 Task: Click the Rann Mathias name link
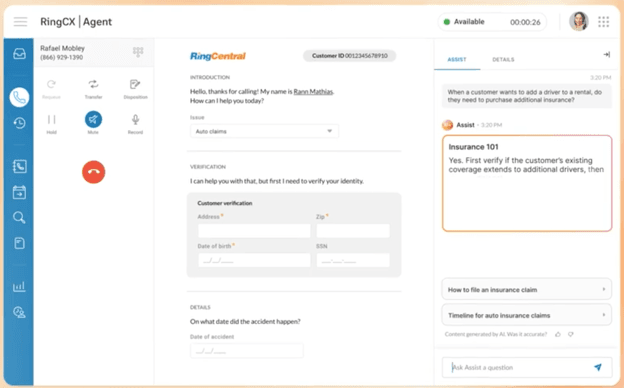tap(313, 92)
